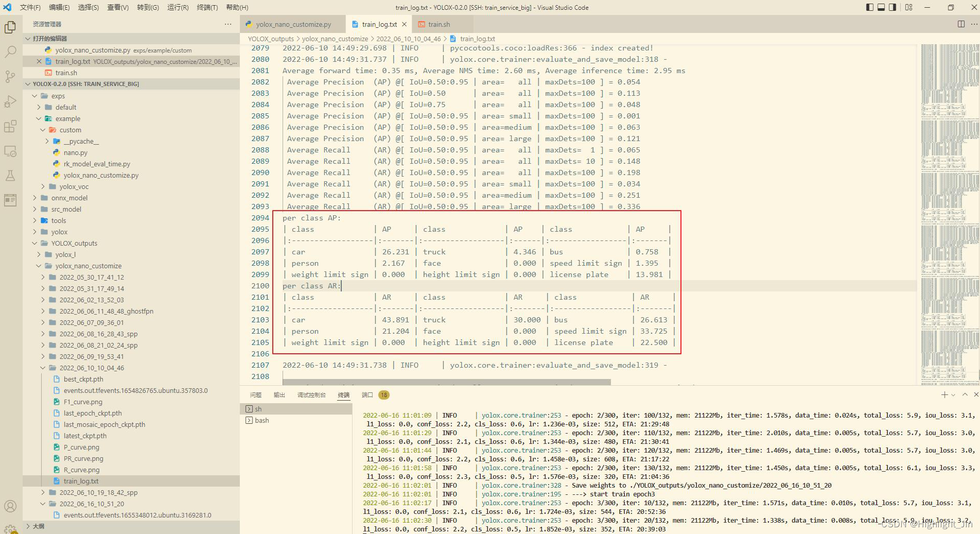Open the Manage gear icon

coord(10,528)
